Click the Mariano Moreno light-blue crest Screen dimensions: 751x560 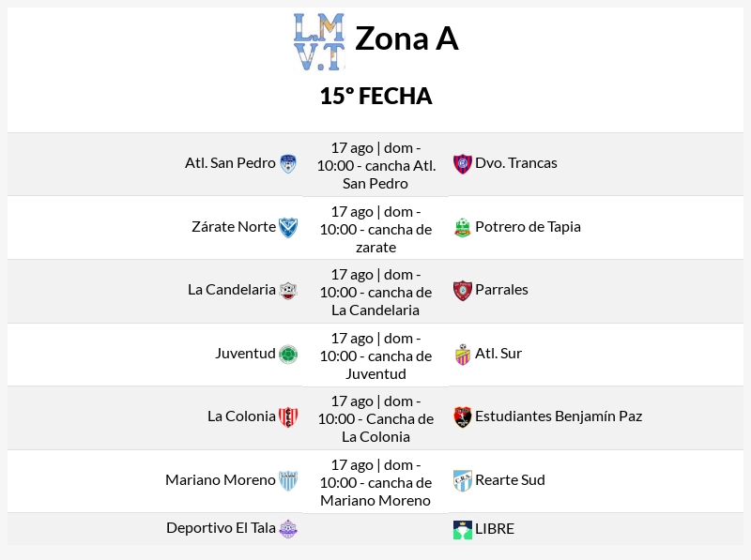pyautogui.click(x=288, y=480)
